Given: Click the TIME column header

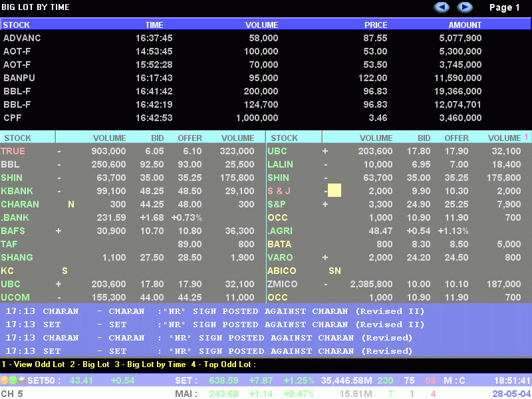Looking at the screenshot, I should [x=154, y=25].
